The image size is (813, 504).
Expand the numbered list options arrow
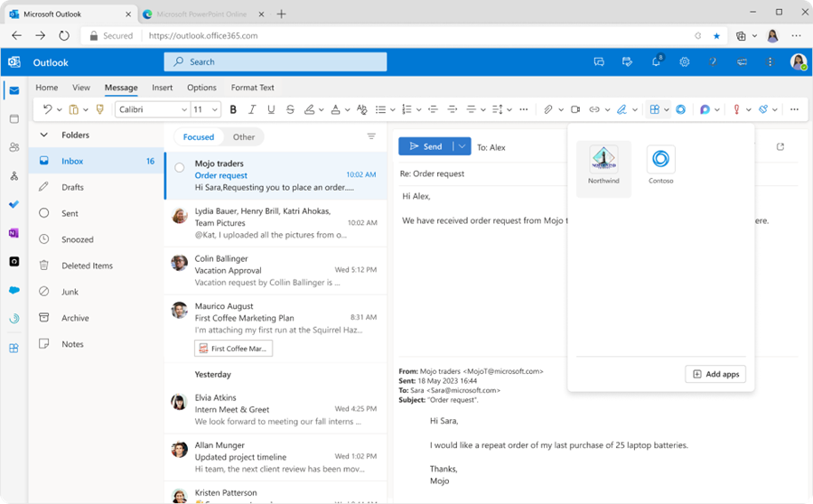[x=418, y=110]
